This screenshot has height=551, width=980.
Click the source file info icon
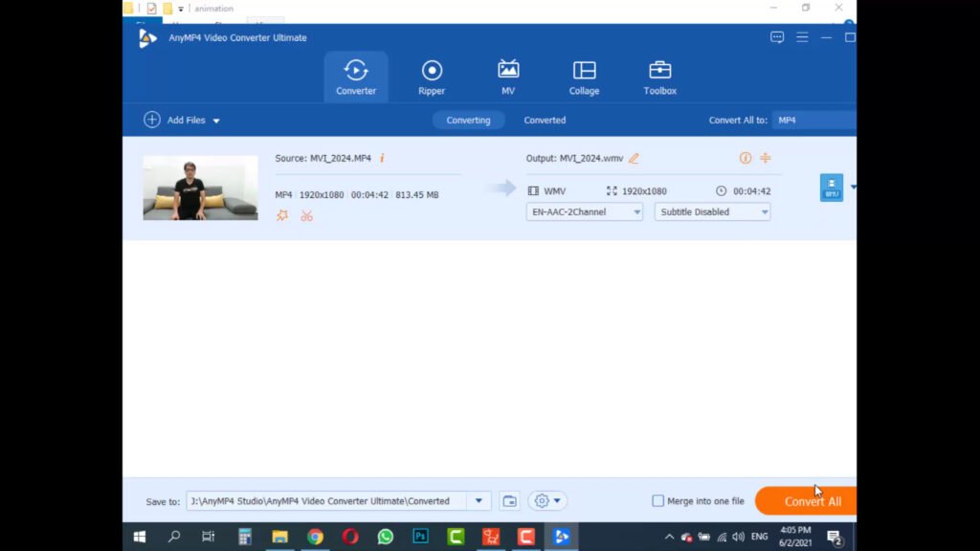(382, 158)
